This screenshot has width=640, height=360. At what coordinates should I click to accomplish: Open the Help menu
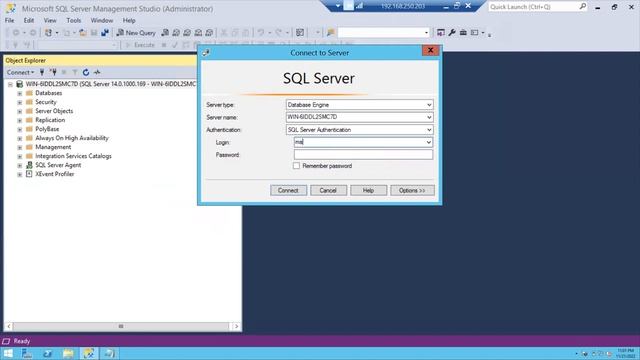pos(129,20)
